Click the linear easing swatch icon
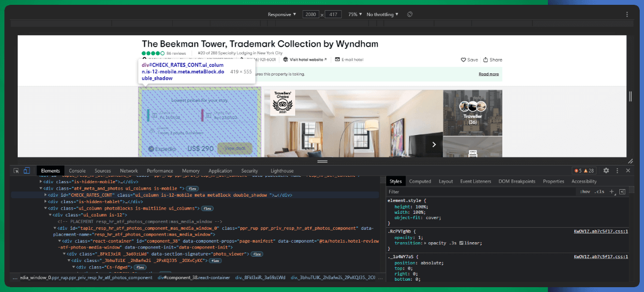644x292 pixels. coord(462,243)
